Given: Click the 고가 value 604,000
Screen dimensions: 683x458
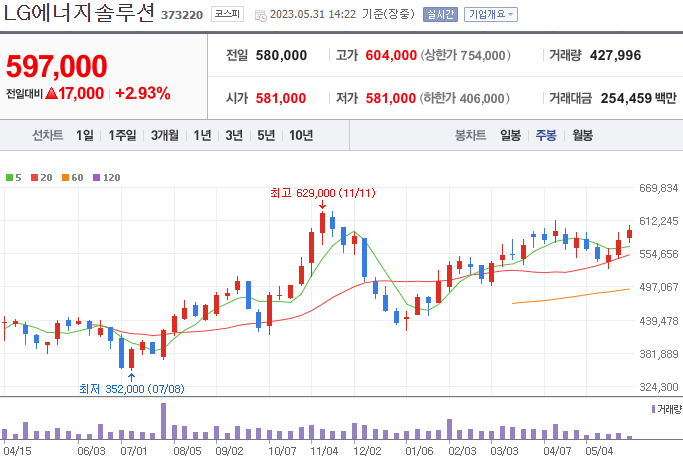Looking at the screenshot, I should [x=391, y=55].
